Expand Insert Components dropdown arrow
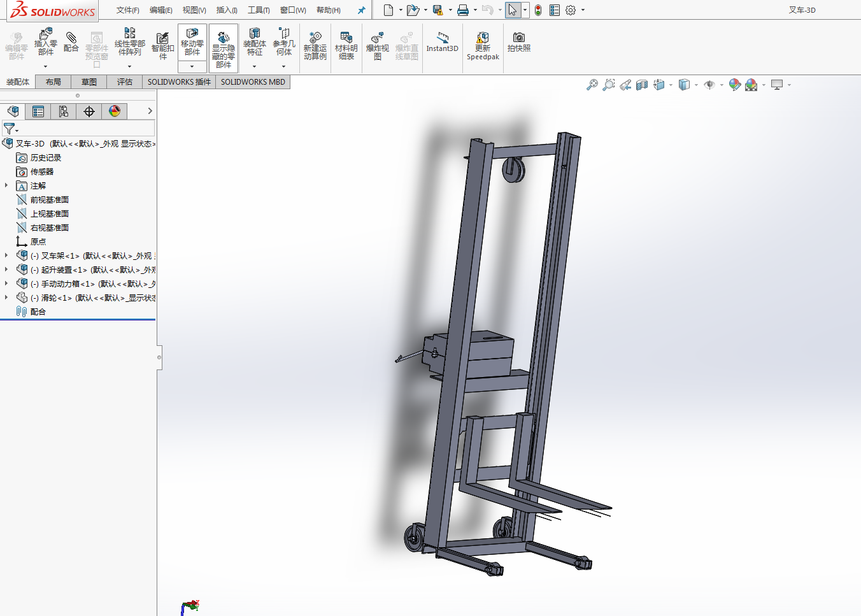The image size is (861, 616). point(45,66)
